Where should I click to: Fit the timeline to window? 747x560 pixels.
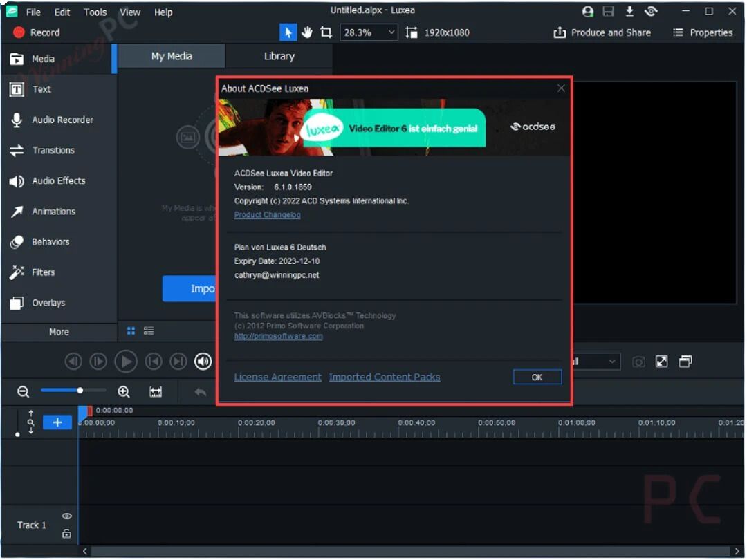coord(156,392)
